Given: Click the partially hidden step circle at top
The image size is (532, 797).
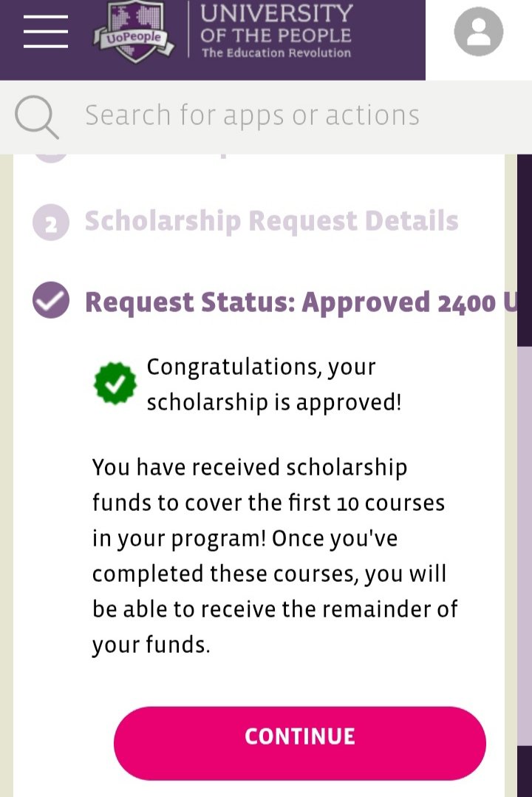Looking at the screenshot, I should coord(51,157).
